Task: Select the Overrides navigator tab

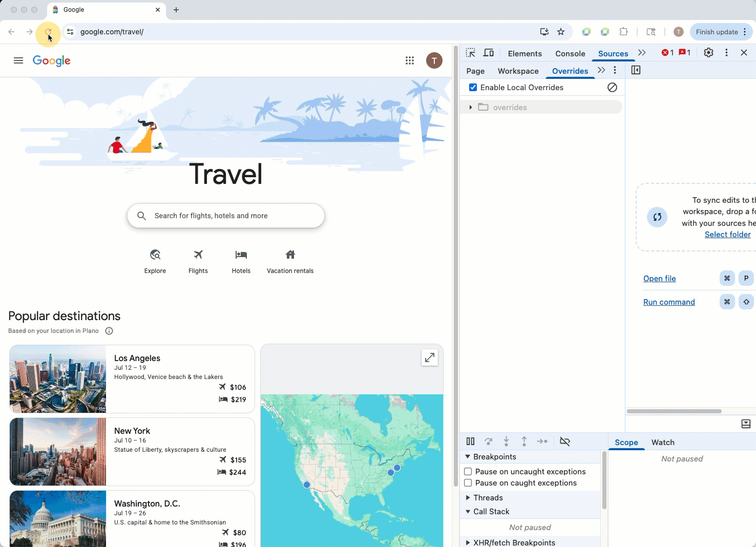Action: 570,71
